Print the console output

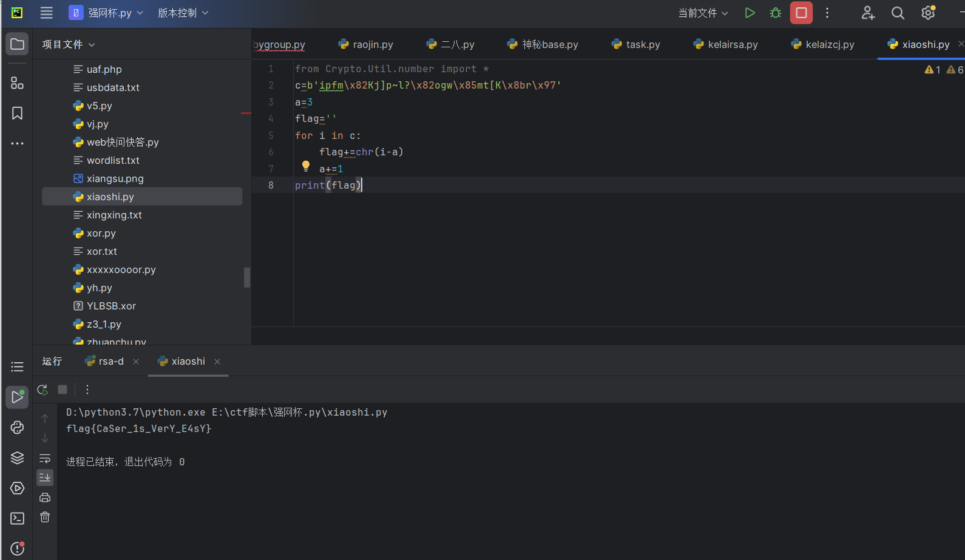(x=45, y=498)
